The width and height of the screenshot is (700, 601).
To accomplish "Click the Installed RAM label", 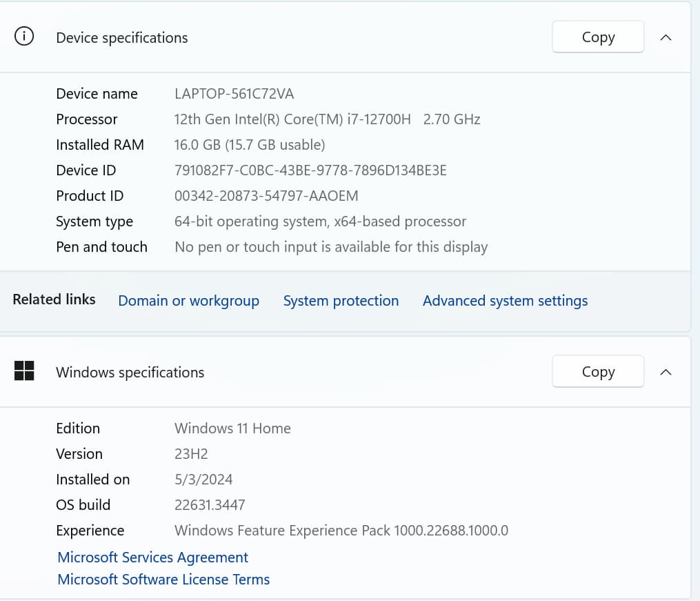I will pyautogui.click(x=100, y=145).
